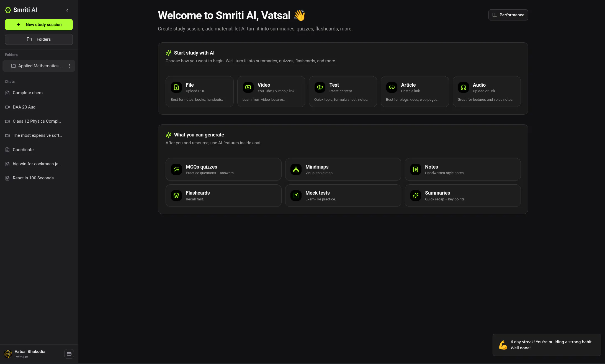Click the Notes notebook icon
605x364 pixels.
tap(416, 169)
